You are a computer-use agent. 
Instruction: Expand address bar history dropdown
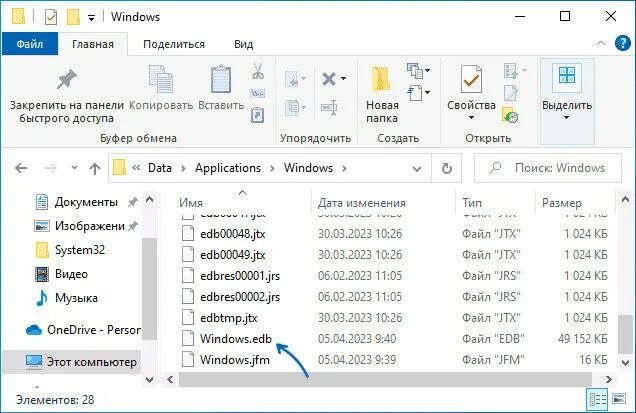(x=417, y=168)
